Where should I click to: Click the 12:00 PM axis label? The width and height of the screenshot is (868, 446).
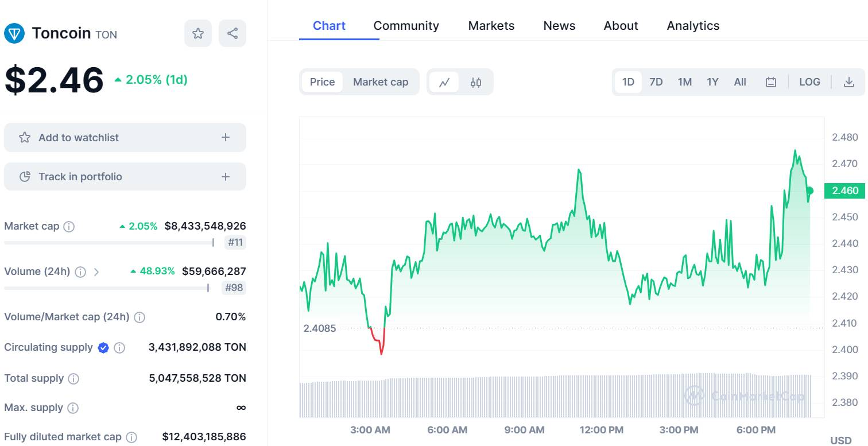coord(600,430)
